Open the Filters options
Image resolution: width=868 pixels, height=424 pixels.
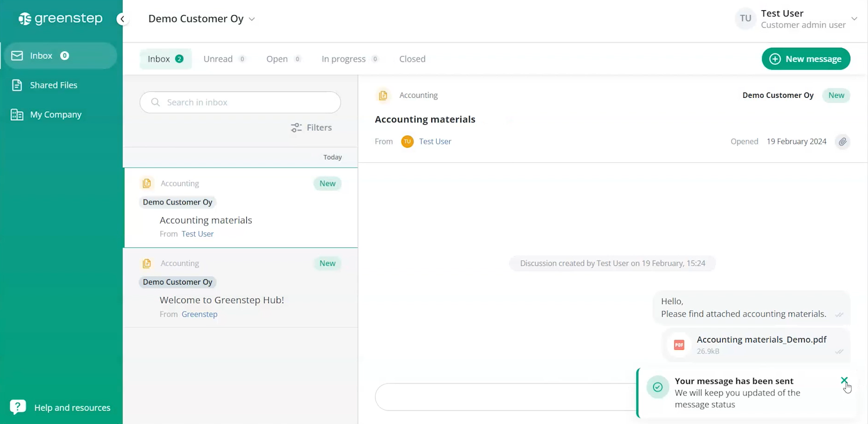pyautogui.click(x=311, y=127)
